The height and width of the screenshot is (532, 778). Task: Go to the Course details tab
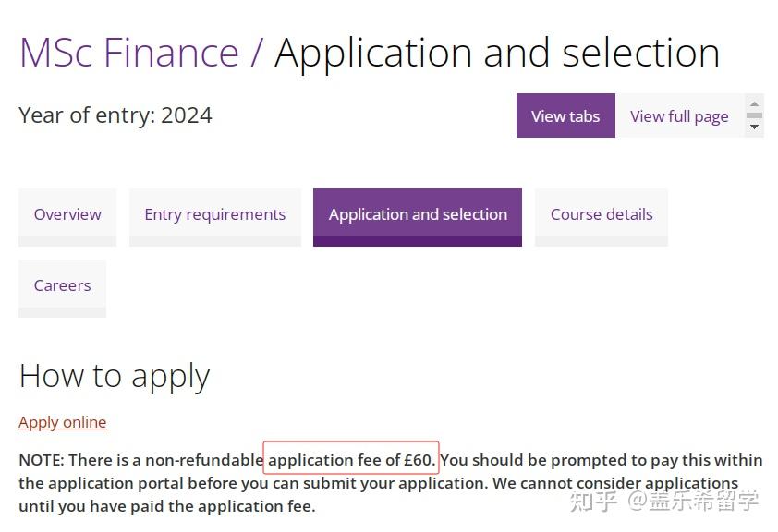pyautogui.click(x=602, y=214)
